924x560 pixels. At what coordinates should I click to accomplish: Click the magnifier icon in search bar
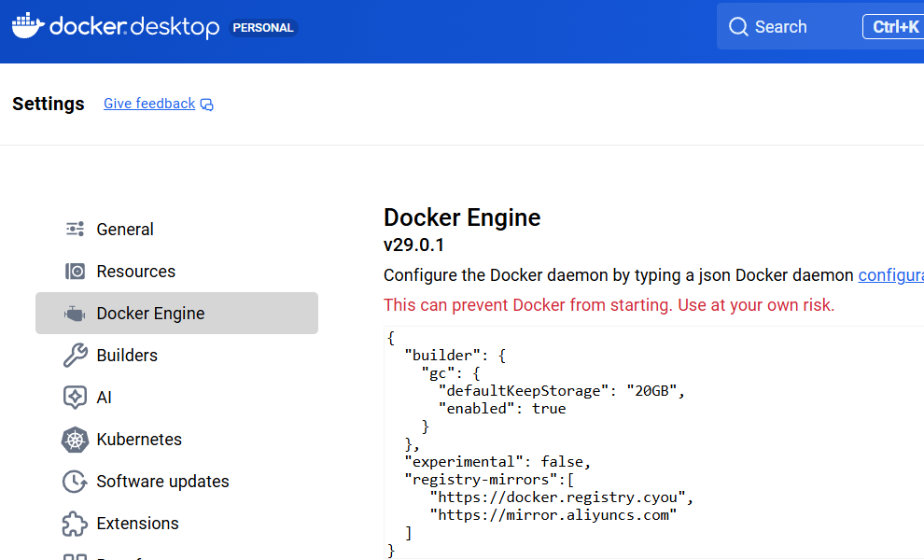[x=738, y=27]
